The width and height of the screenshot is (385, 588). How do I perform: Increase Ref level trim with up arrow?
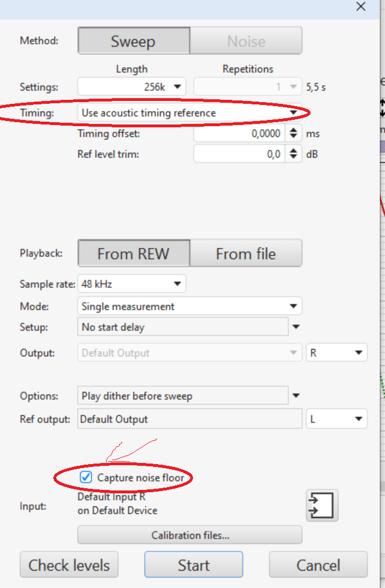[x=293, y=150]
